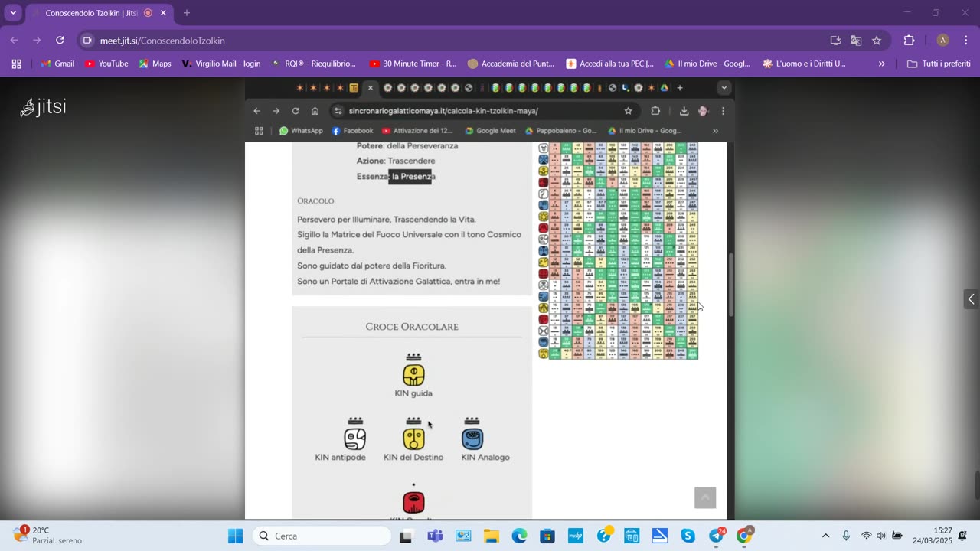Open the Chrome apps grid in bookmarks bar
Screen dimensions: 980x551
[16, 64]
